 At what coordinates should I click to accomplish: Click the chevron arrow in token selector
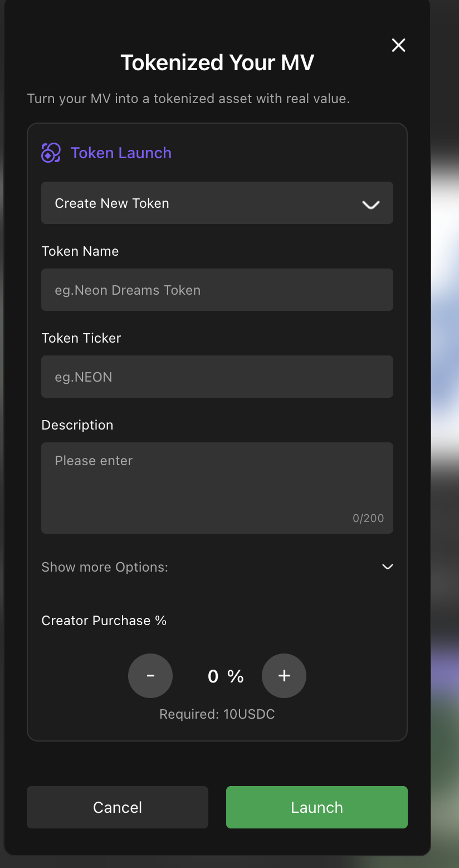point(370,204)
